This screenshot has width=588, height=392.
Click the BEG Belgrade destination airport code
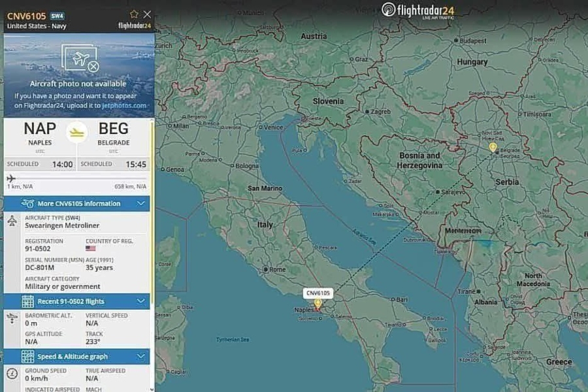click(114, 129)
